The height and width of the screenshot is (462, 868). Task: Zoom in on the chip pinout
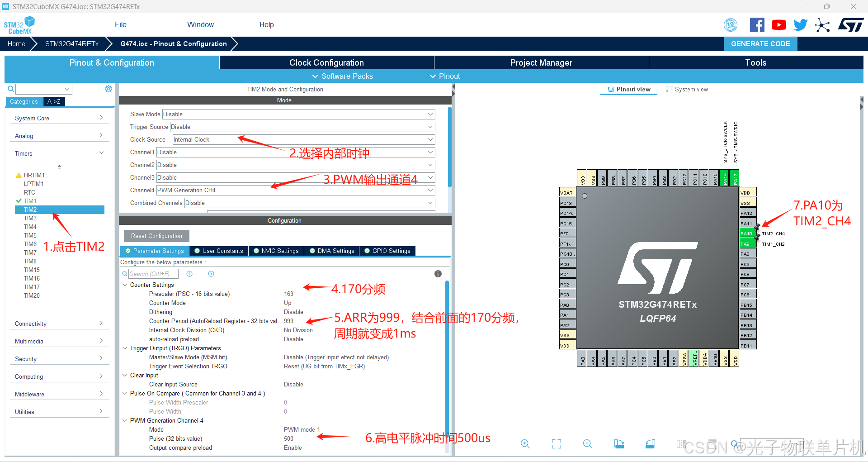(525, 444)
